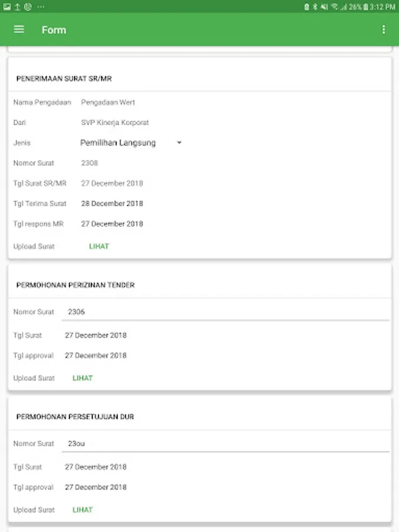Image resolution: width=399 pixels, height=532 pixels.
Task: Tap the Tgl respons MR date value
Action: tap(112, 224)
